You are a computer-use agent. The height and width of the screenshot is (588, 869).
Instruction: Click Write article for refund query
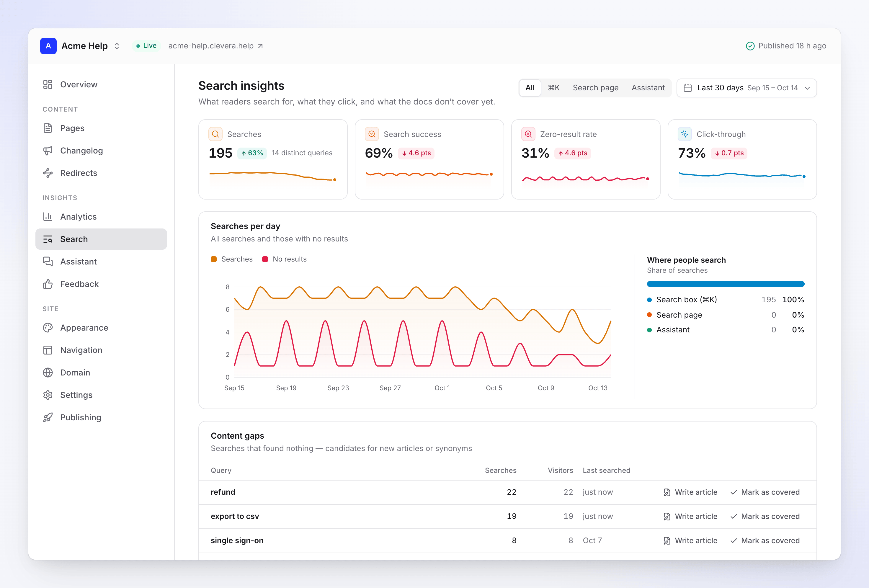690,493
